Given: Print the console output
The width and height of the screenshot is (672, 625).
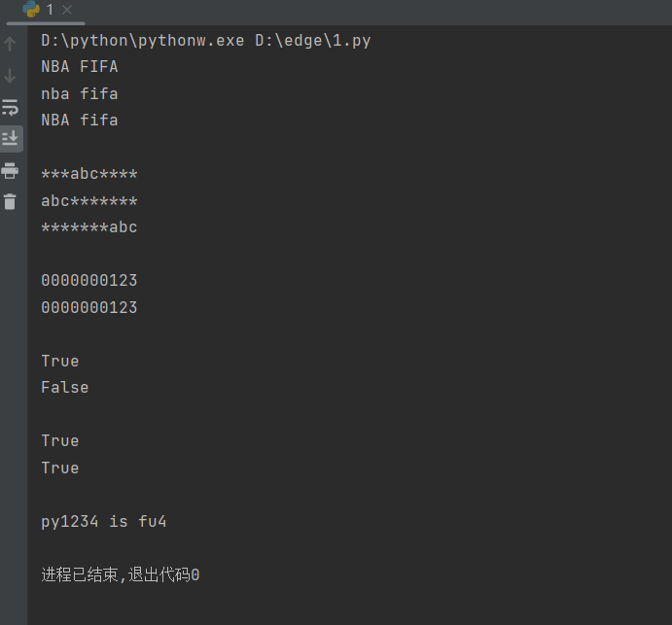Looking at the screenshot, I should pyautogui.click(x=11, y=171).
